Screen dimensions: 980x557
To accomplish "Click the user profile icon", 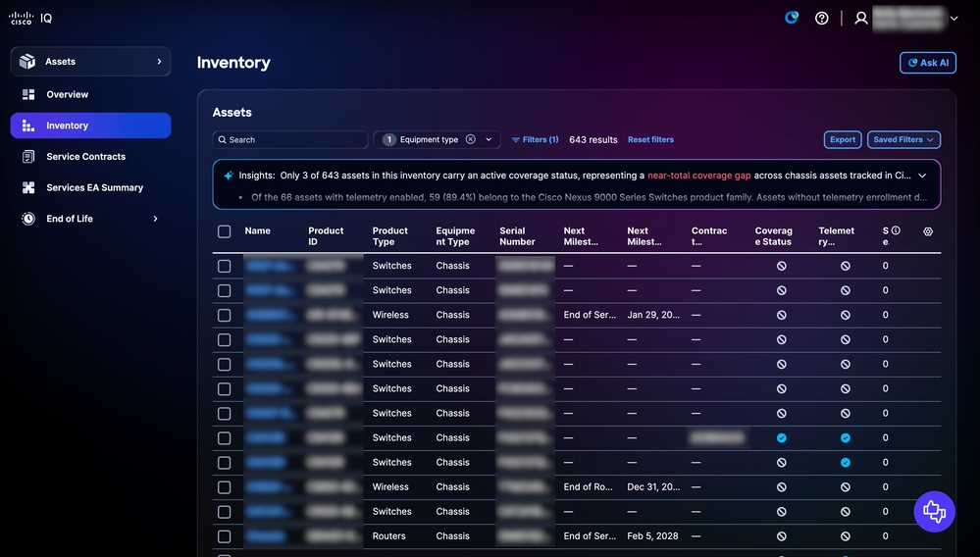I will pos(861,18).
